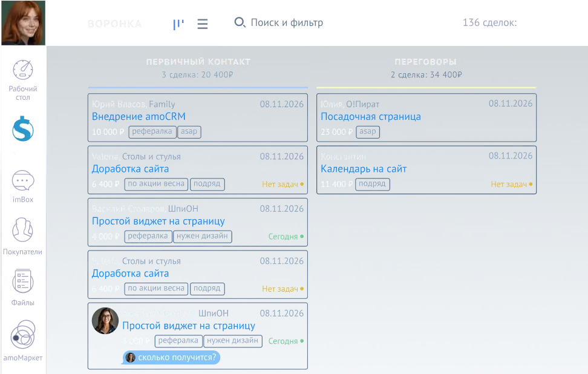Click нужен дизайн tag in the avatar card
588x374 pixels.
[x=232, y=341]
